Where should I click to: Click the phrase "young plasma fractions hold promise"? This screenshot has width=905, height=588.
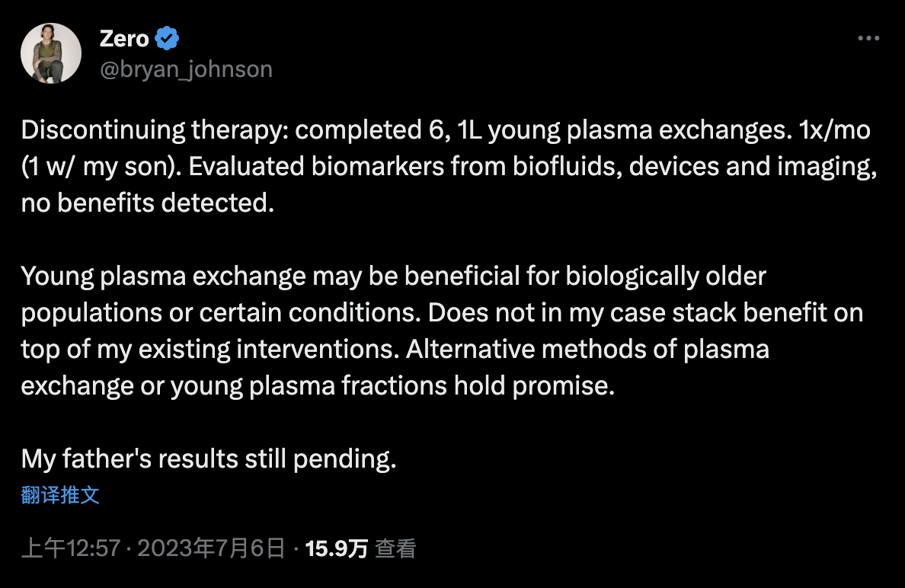click(x=391, y=385)
